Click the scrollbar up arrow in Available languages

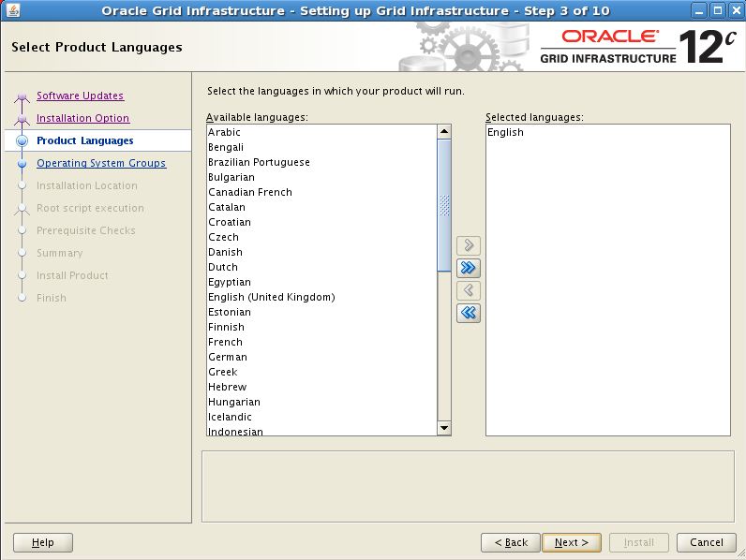(444, 132)
